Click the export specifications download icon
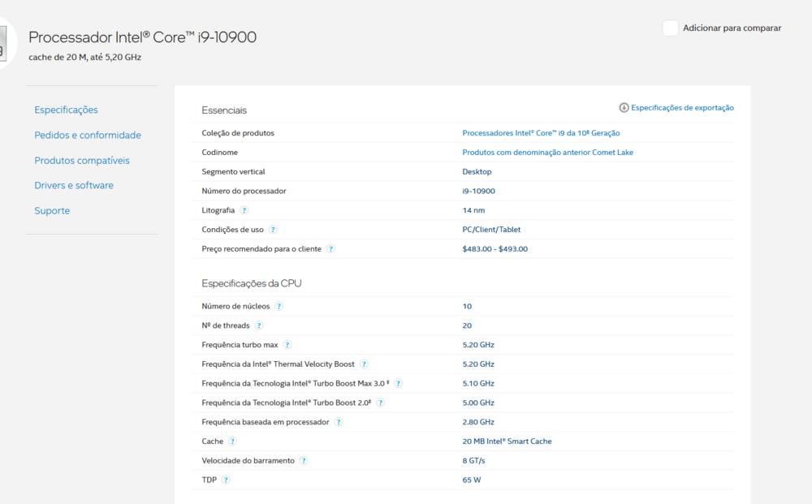Viewport: 812px width, 504px height. pyautogui.click(x=624, y=108)
